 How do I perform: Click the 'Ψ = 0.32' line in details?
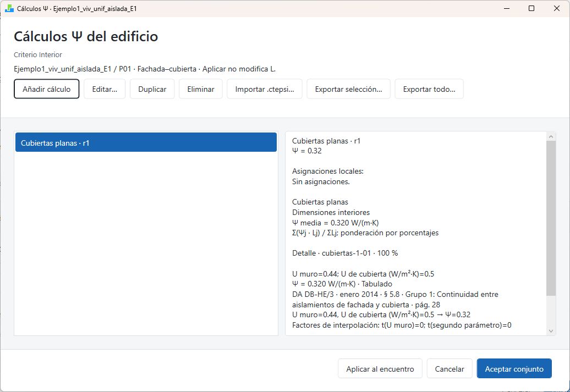point(307,151)
